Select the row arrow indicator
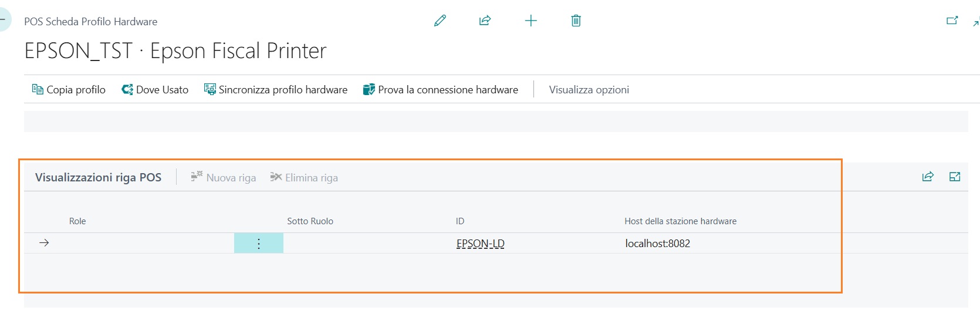 pos(44,243)
